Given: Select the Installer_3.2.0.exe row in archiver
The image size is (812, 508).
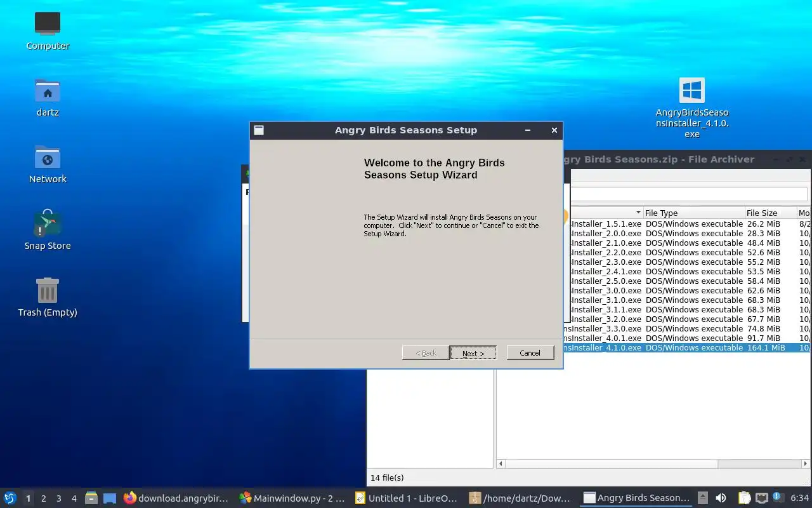Looking at the screenshot, I should coord(691,319).
